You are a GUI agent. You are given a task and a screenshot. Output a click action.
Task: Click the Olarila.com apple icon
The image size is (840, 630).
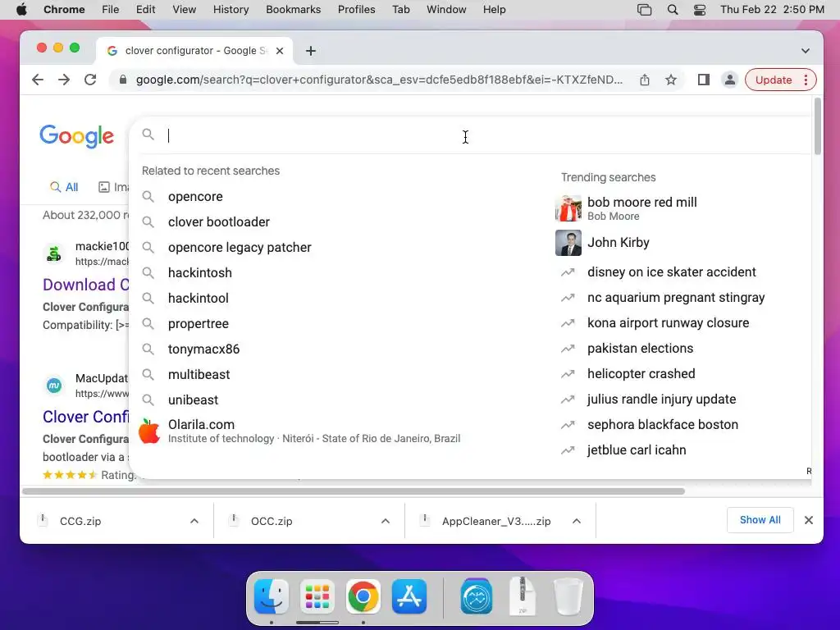pos(149,431)
